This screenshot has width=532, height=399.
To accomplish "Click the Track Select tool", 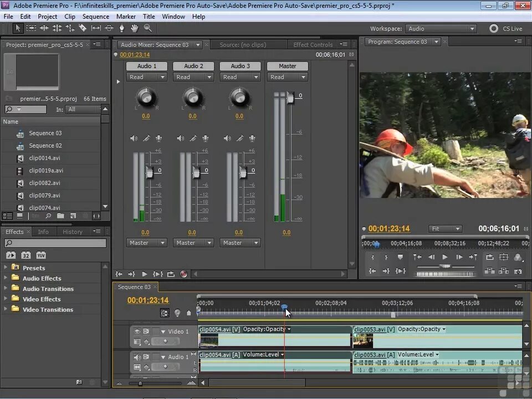I will click(31, 28).
